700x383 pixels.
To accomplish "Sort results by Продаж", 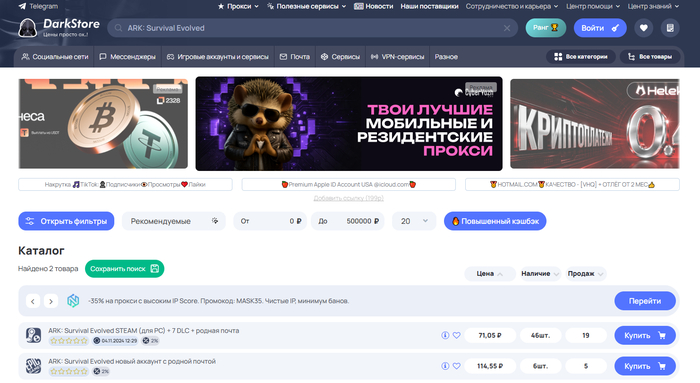I will click(x=585, y=274).
